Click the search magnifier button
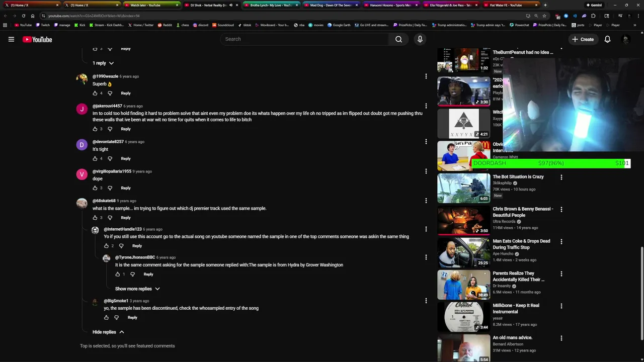The width and height of the screenshot is (644, 362). point(398,39)
